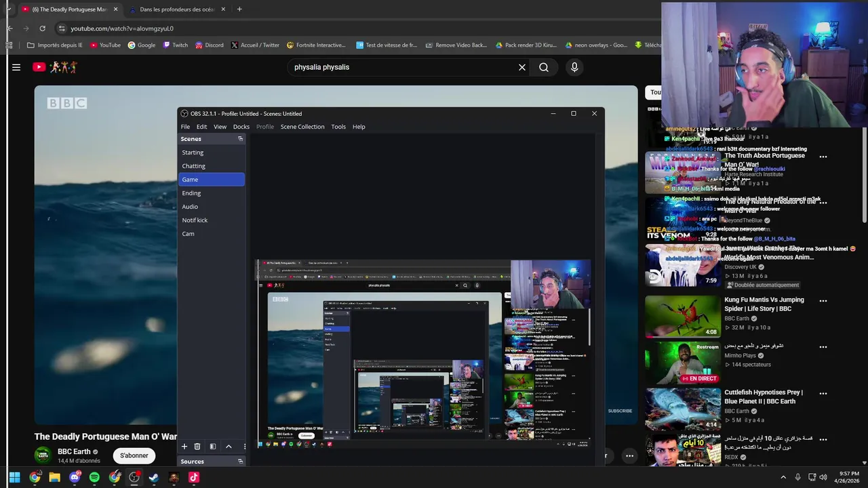
Task: Open File Explorer from the taskbar
Action: tap(54, 477)
